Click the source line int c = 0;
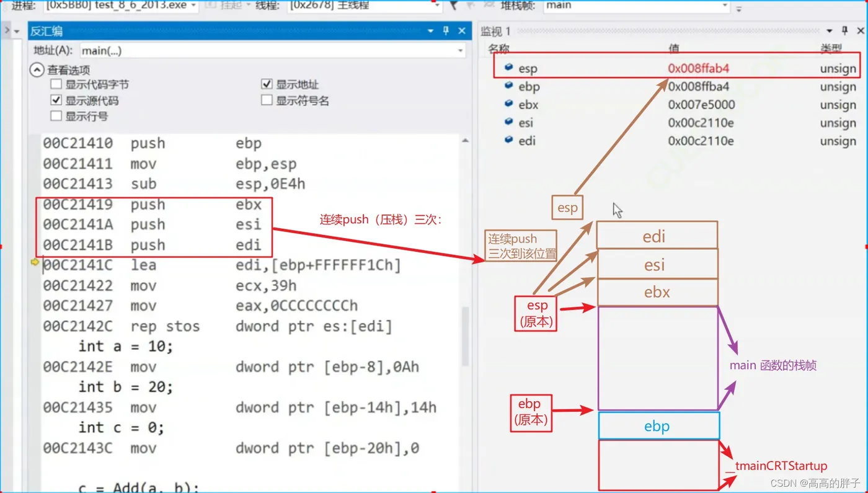Screen dimensions: 868x493 coord(122,427)
